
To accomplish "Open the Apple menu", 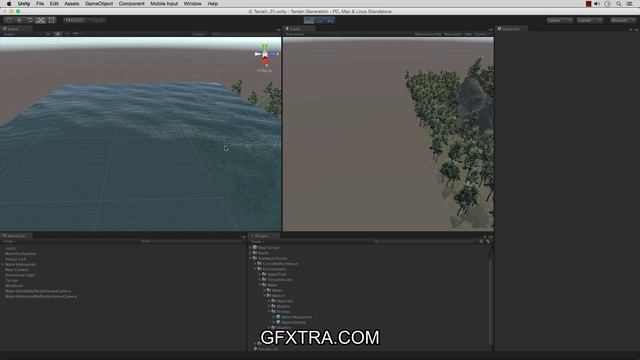I will [9, 4].
